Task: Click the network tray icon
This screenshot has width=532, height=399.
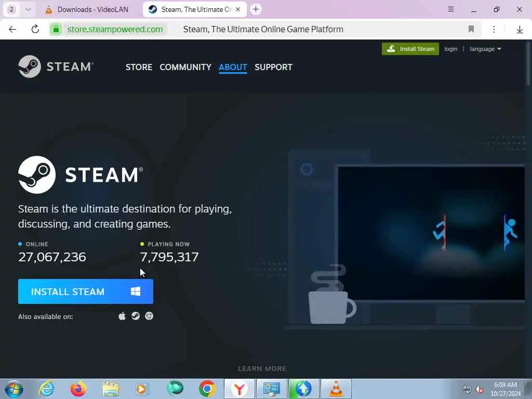Action: click(x=467, y=390)
